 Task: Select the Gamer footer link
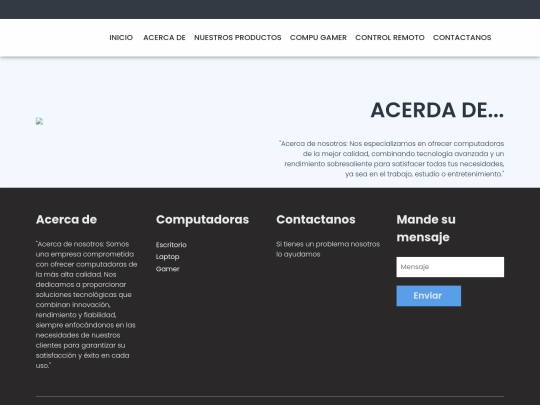click(167, 269)
